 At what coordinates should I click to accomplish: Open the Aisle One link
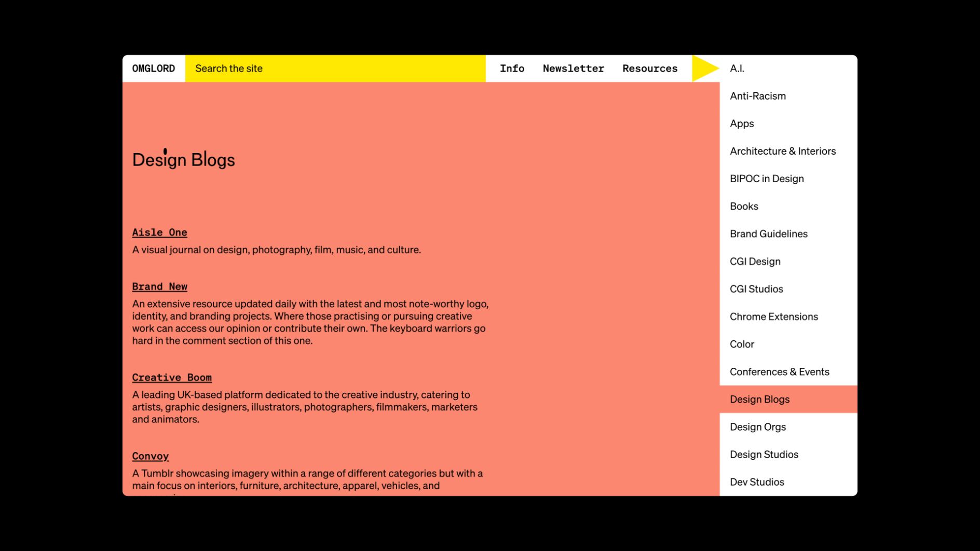(159, 232)
